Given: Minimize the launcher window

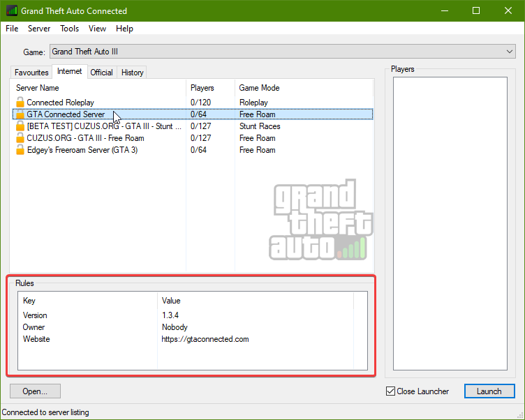Looking at the screenshot, I should tap(445, 10).
